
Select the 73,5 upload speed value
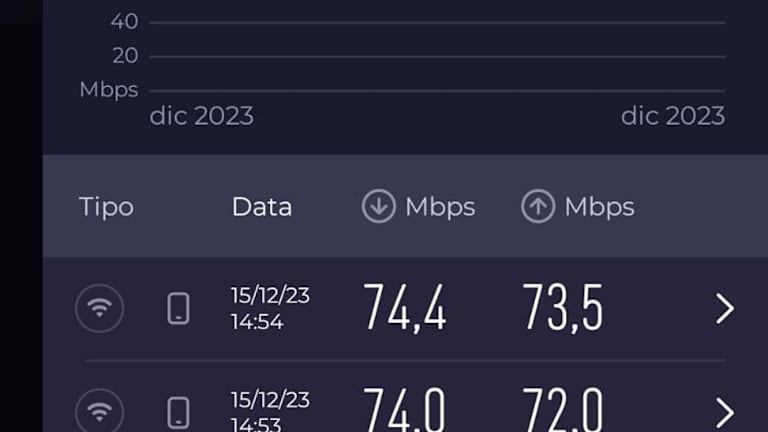tap(563, 307)
